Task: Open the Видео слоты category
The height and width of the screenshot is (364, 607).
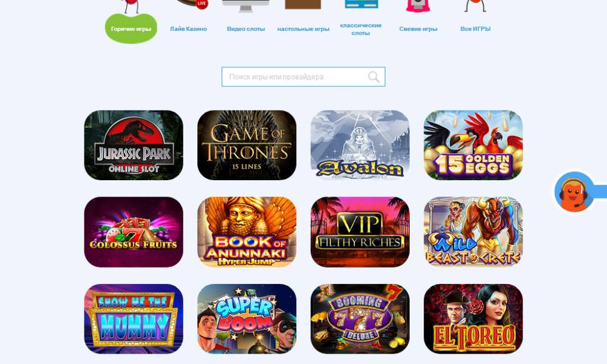Action: (246, 29)
